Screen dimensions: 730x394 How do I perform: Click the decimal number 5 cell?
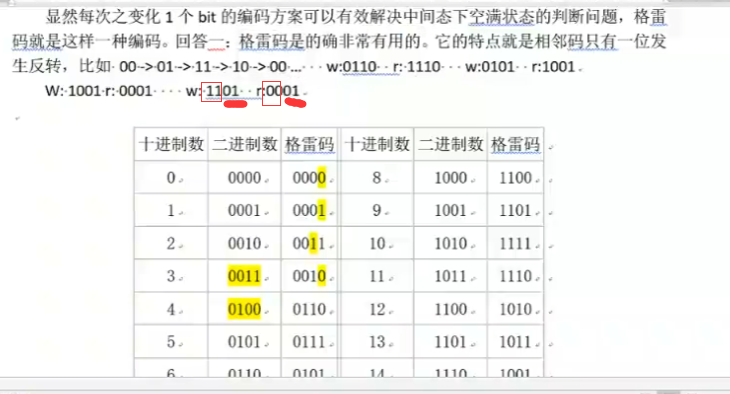point(171,342)
